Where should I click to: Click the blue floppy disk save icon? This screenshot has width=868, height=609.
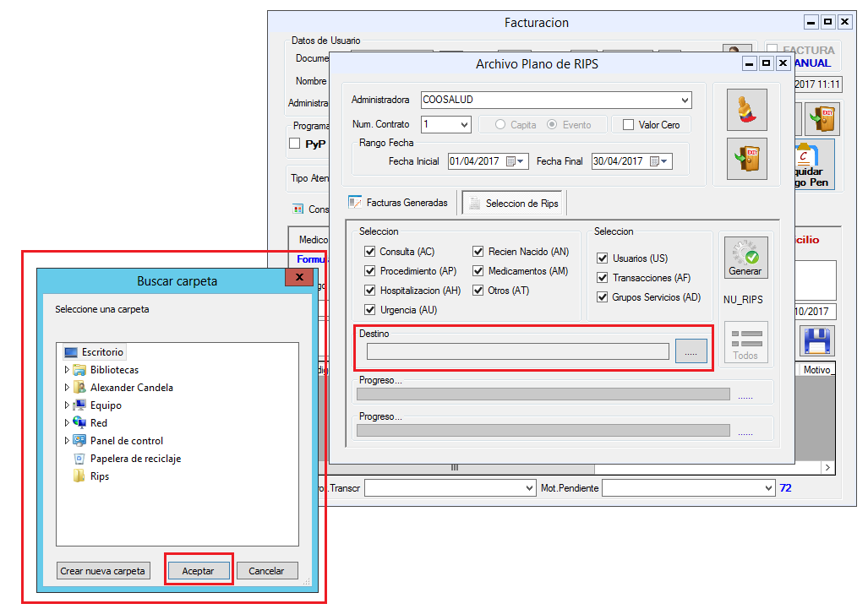click(817, 340)
